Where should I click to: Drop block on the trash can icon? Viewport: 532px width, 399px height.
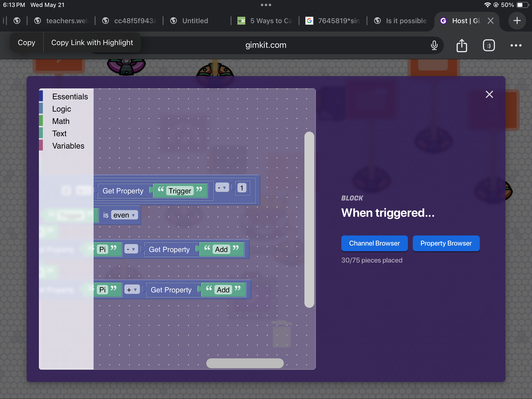[x=282, y=334]
